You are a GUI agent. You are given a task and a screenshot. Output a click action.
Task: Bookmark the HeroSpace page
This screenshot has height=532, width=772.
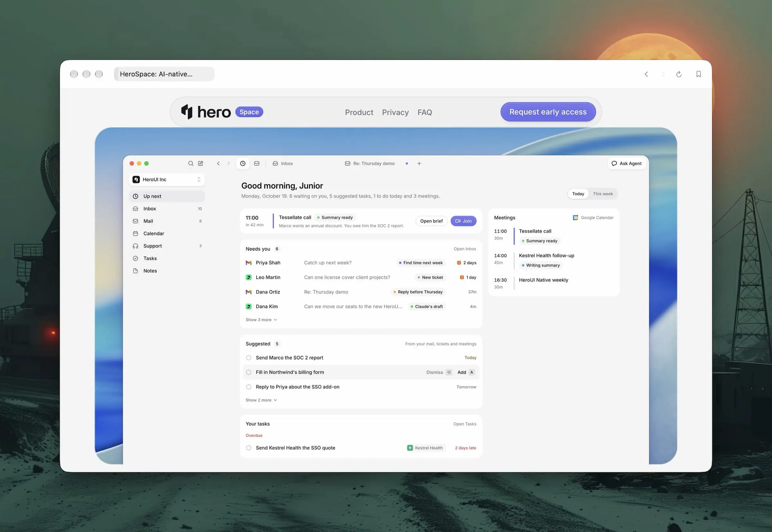(698, 74)
